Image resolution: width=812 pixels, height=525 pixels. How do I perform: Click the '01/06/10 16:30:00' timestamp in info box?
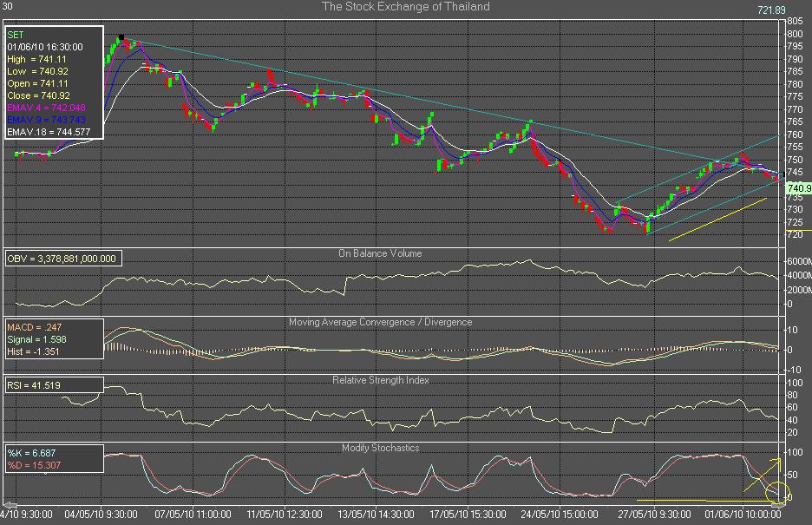tap(45, 47)
